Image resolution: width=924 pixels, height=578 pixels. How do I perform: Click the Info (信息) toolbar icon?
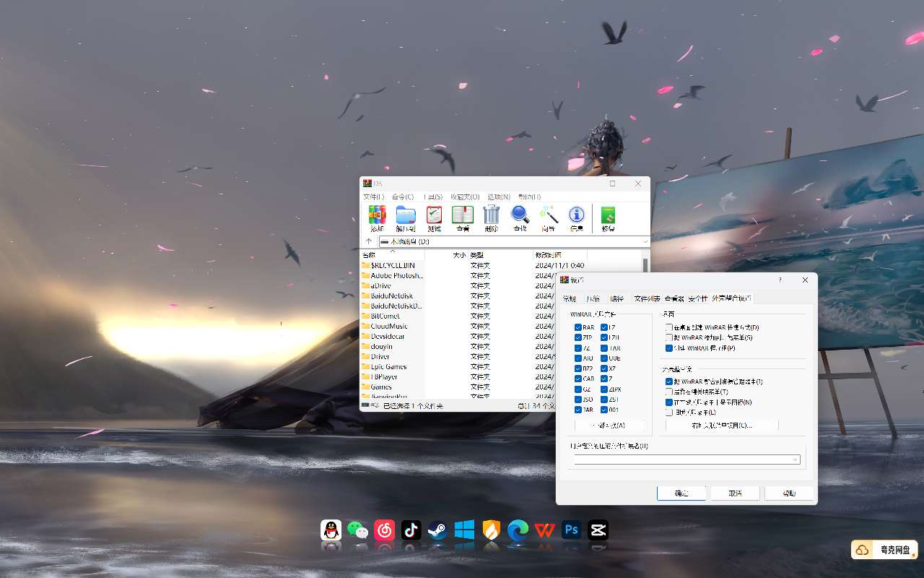click(x=577, y=218)
